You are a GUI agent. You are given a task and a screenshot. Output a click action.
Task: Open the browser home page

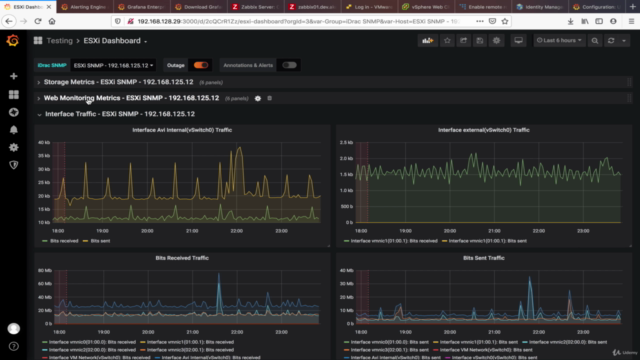tap(52, 21)
